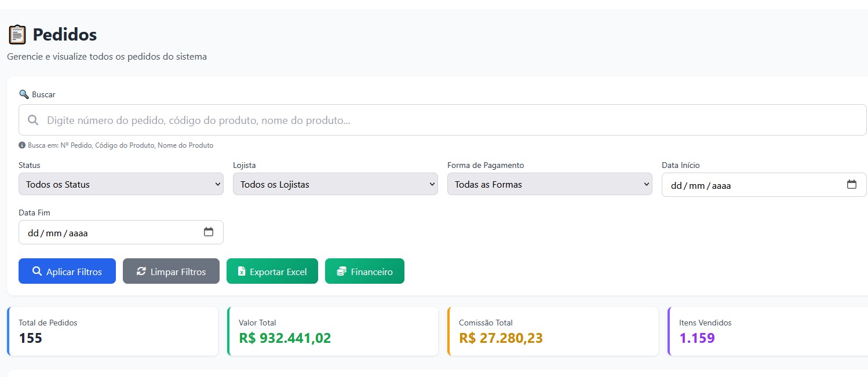This screenshot has width=868, height=377.
Task: Open the calendar picker for Data Fim
Action: coord(209,232)
